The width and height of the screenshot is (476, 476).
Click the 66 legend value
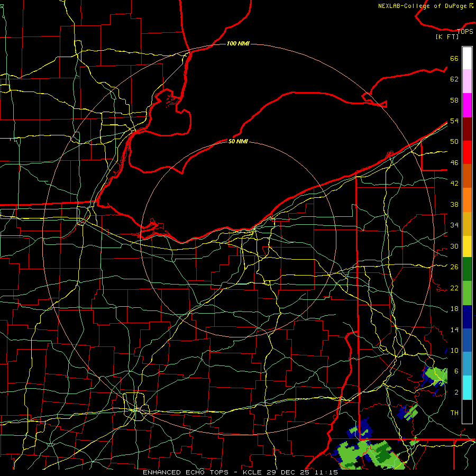[x=454, y=59]
